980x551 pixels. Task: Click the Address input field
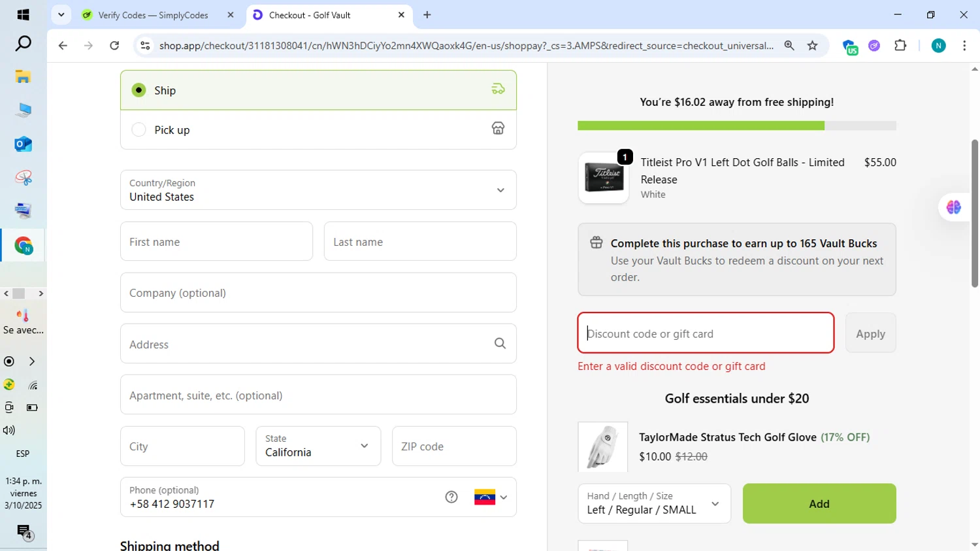pyautogui.click(x=318, y=344)
